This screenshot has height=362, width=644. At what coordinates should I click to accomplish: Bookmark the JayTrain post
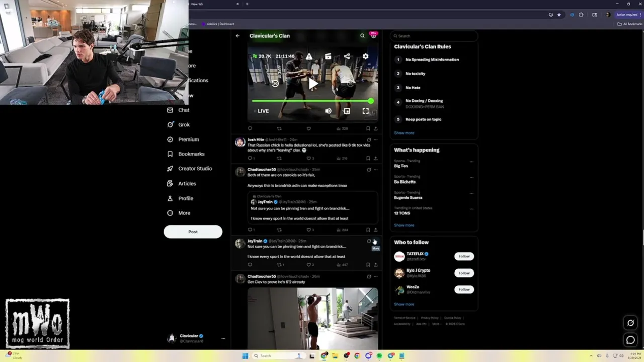click(x=368, y=265)
